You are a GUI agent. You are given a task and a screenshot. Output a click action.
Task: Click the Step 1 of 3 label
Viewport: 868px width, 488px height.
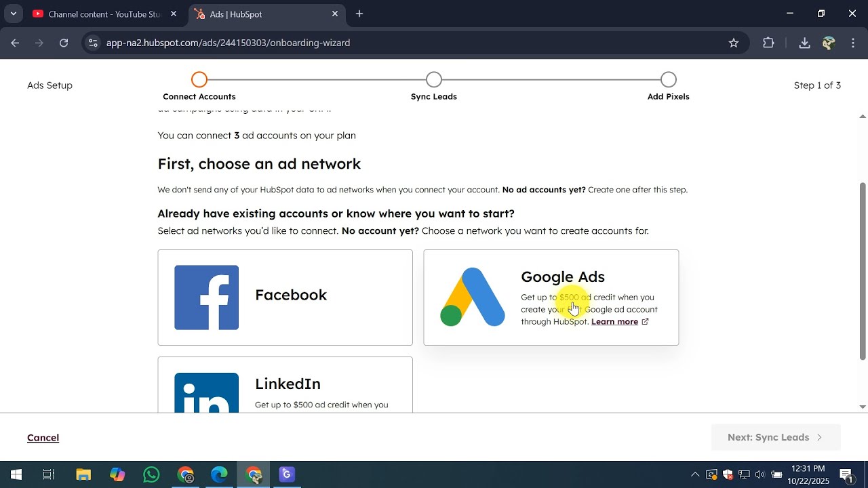817,85
